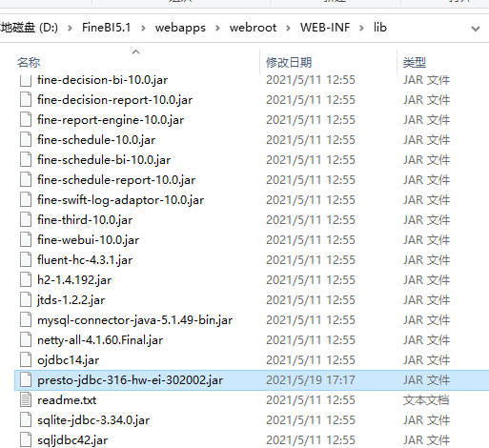Screen dimensions: 489x448
Task: Click the sqljdbc42.jar file icon
Action: tap(26, 440)
